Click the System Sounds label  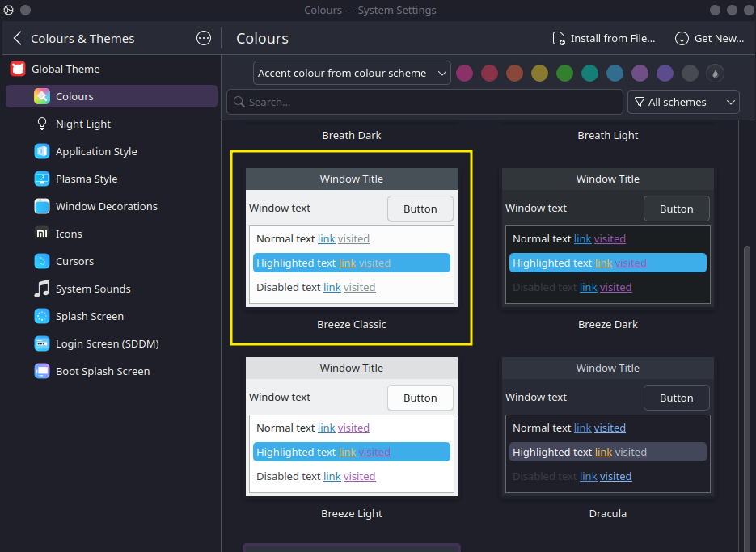(93, 289)
